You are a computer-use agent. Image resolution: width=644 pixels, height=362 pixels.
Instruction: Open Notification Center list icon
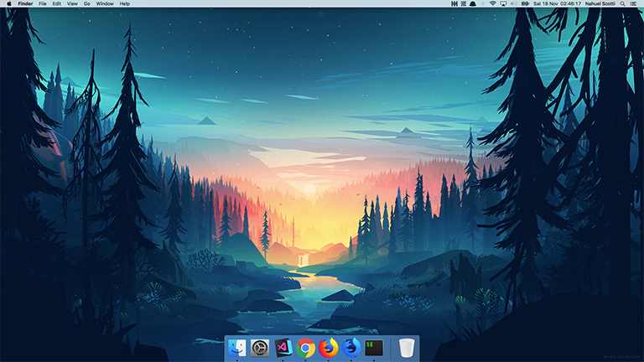click(x=633, y=3)
